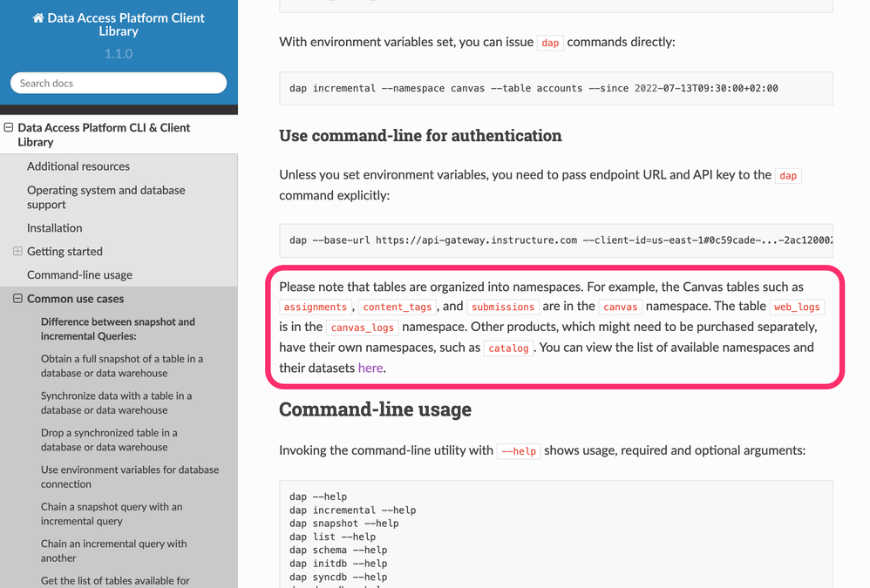
Task: Click the Command-line usage heading
Action: point(375,409)
